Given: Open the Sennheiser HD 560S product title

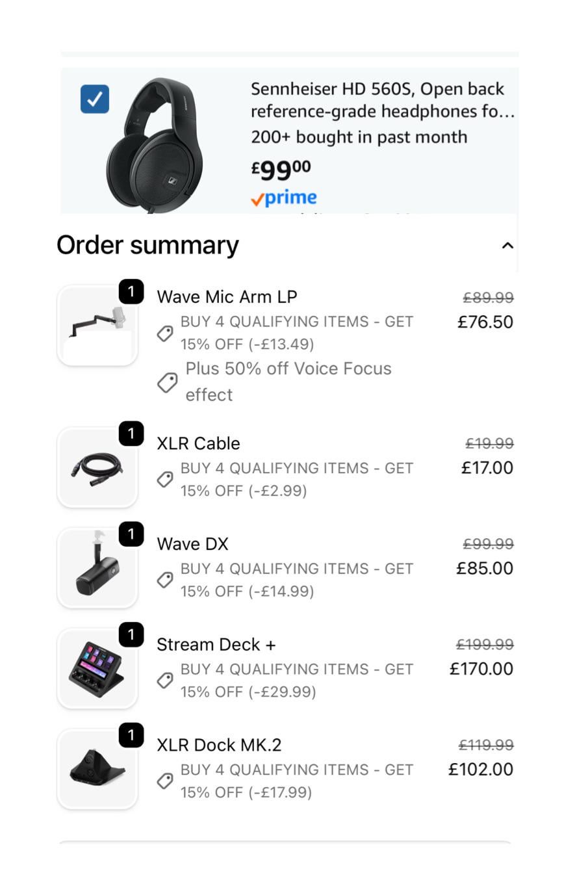Looking at the screenshot, I should (x=382, y=100).
